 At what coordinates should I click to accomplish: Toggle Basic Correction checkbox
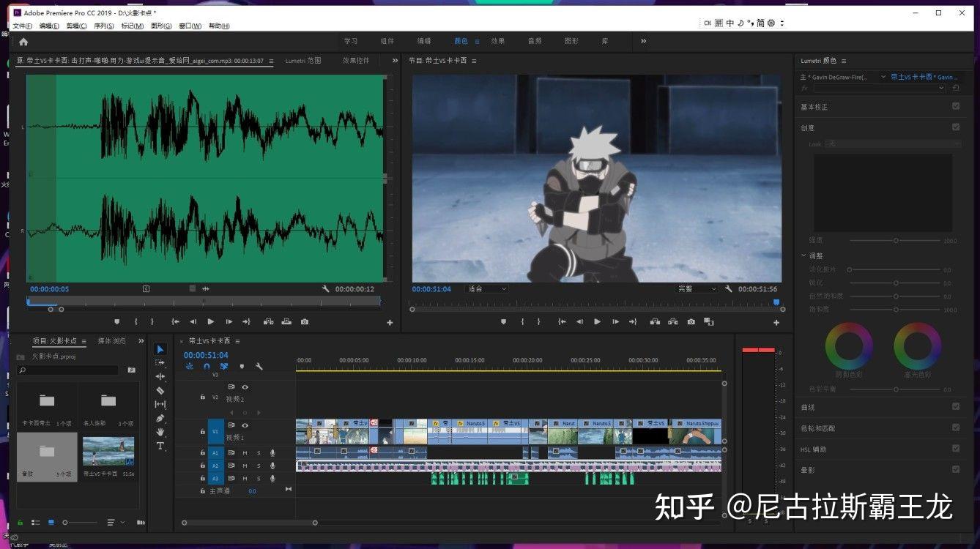pos(956,106)
